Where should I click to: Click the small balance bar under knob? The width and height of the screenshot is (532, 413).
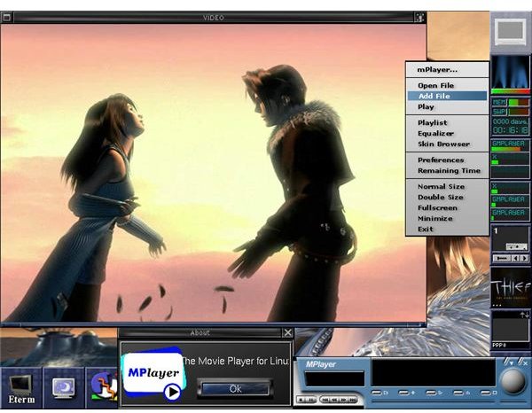tap(513, 401)
